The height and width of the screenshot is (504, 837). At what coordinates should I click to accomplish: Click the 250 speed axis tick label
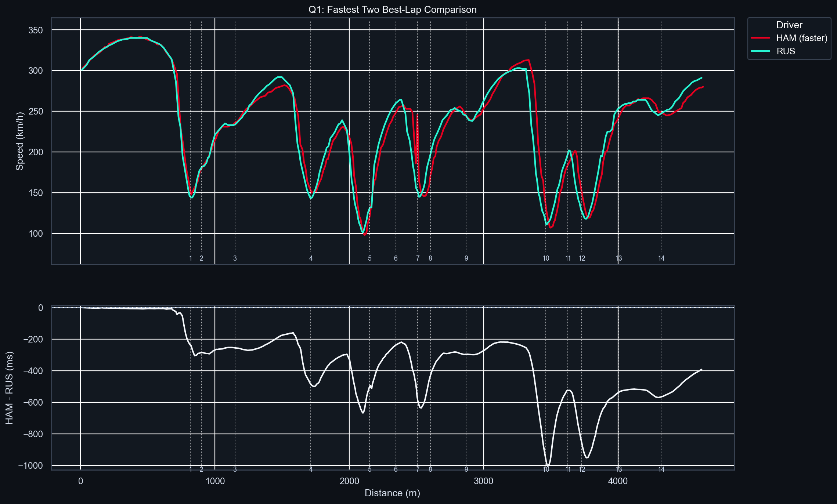pyautogui.click(x=36, y=112)
